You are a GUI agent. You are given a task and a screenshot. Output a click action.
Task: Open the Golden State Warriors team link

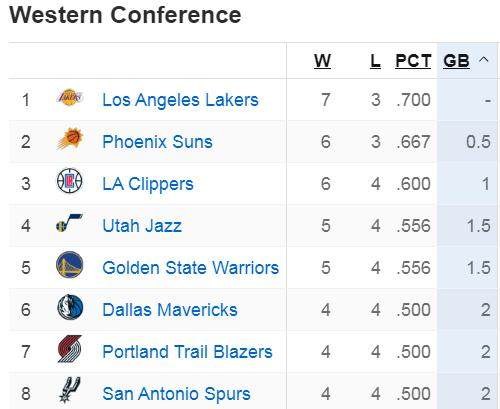pyautogui.click(x=191, y=268)
